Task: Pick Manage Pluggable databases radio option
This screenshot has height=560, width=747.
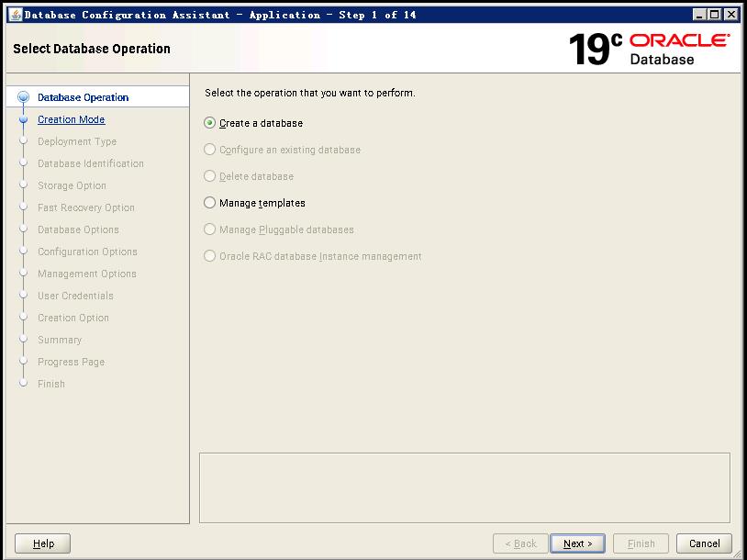Action: point(209,230)
